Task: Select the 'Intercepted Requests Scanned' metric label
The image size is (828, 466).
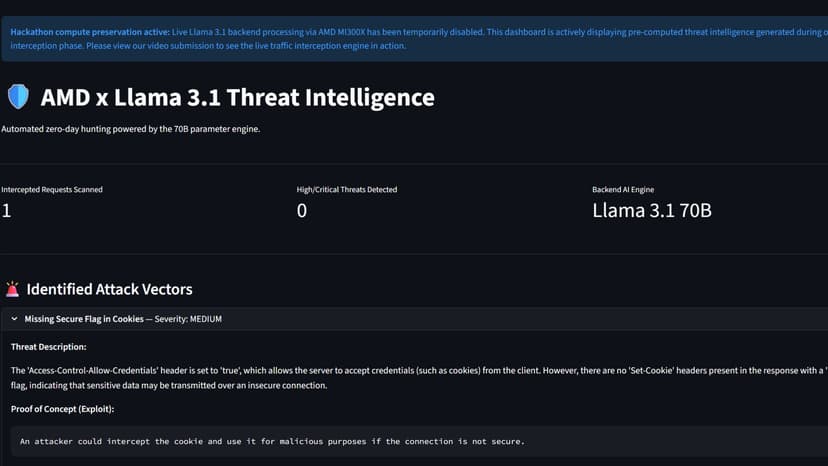Action: point(52,189)
